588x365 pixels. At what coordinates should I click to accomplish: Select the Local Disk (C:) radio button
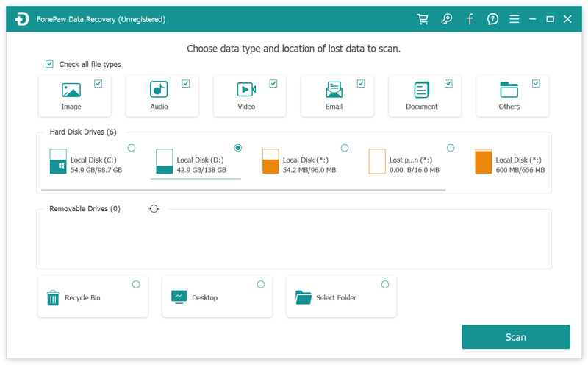pyautogui.click(x=132, y=148)
